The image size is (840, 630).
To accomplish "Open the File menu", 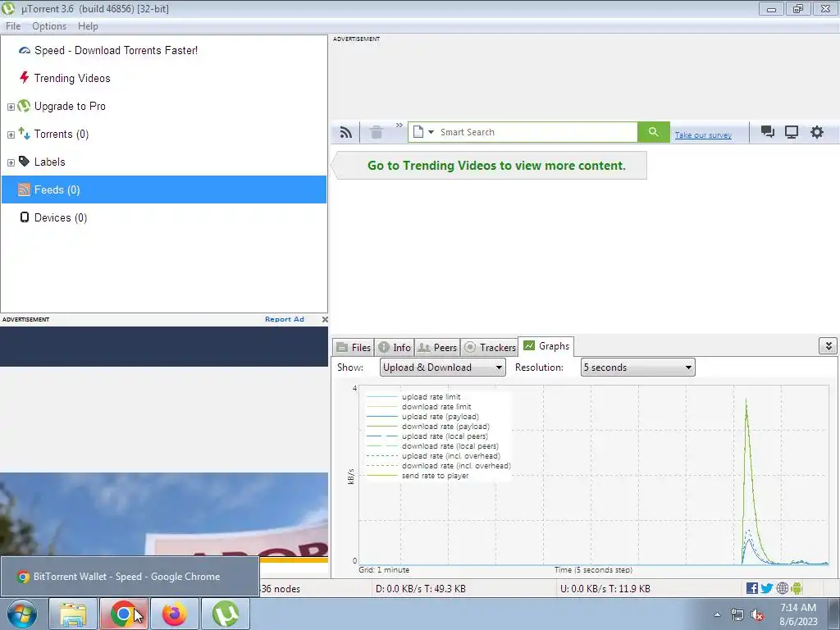I will 13,26.
